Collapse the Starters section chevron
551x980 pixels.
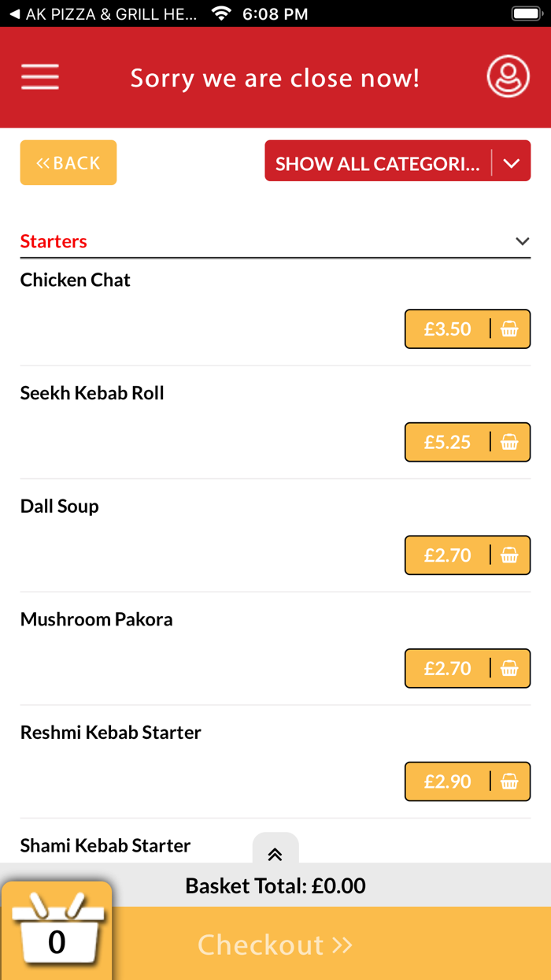[x=522, y=241]
